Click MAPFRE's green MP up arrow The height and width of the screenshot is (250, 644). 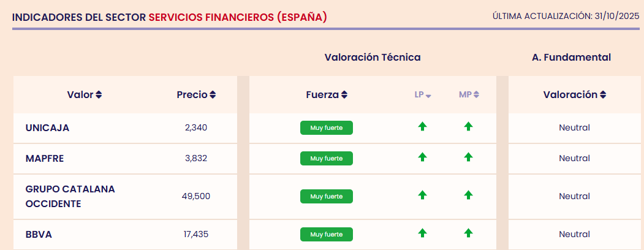pos(468,157)
